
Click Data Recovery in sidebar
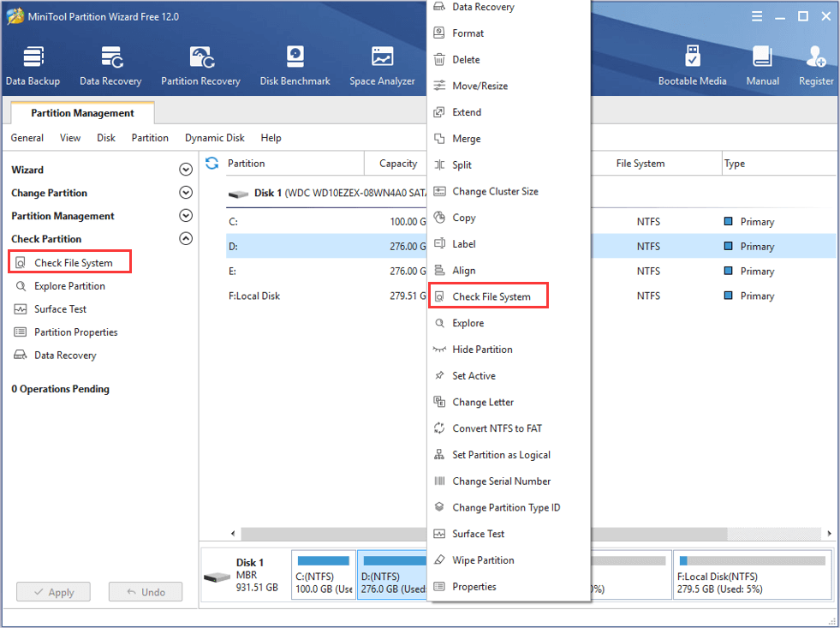click(x=55, y=356)
